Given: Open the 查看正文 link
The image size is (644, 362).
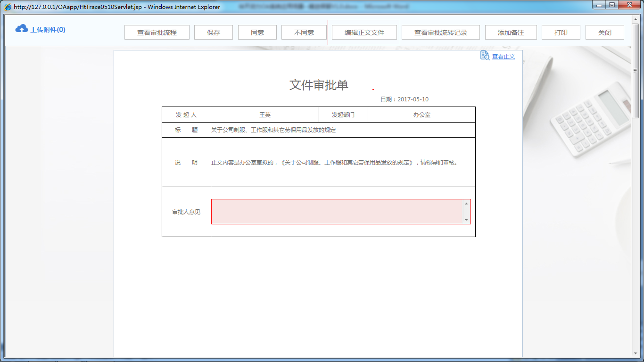Looking at the screenshot, I should click(x=503, y=56).
